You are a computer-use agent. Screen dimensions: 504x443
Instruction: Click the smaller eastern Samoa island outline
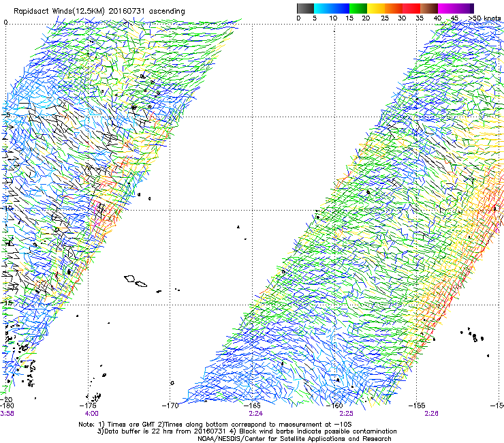[141, 284]
